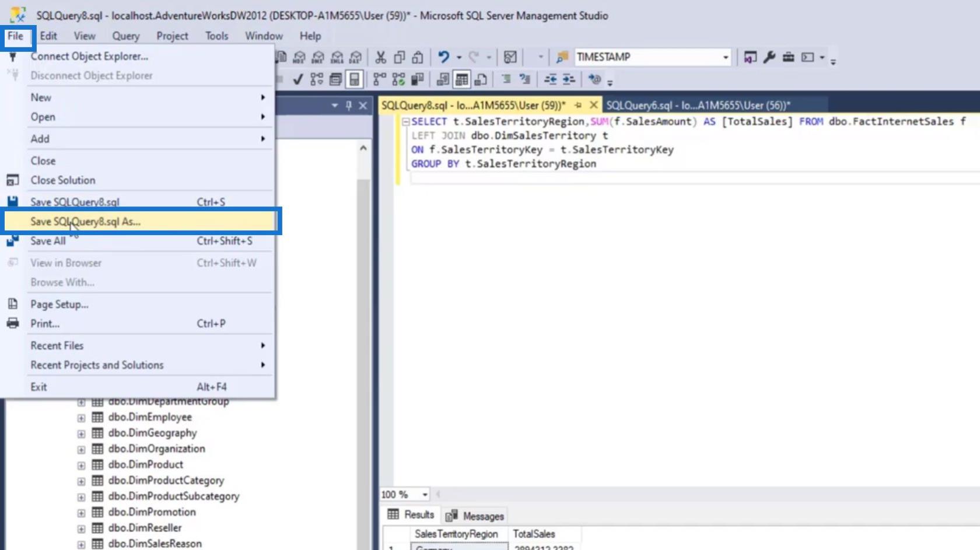Open the File menu
Image resolution: width=980 pixels, height=550 pixels.
(x=16, y=36)
